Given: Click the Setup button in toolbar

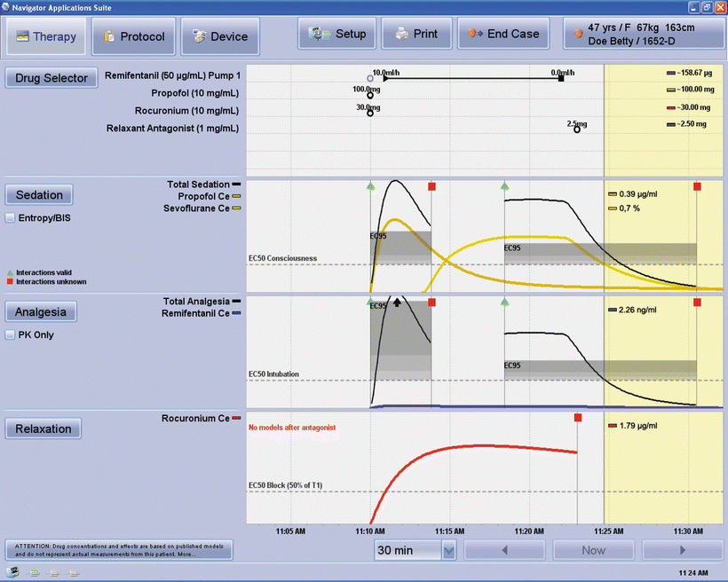Looking at the screenshot, I should (337, 35).
